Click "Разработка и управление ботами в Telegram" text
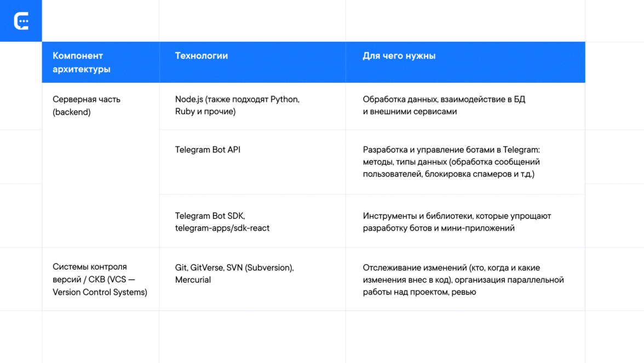Viewport: 644px width, 363px height. [451, 150]
